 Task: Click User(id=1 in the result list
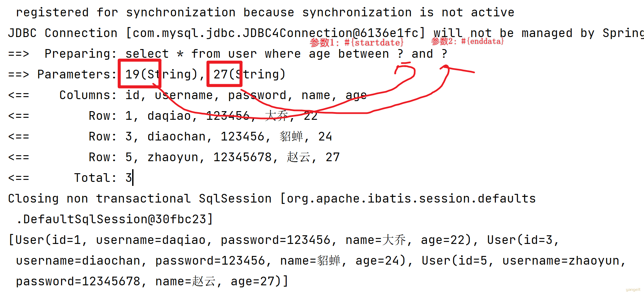48,240
